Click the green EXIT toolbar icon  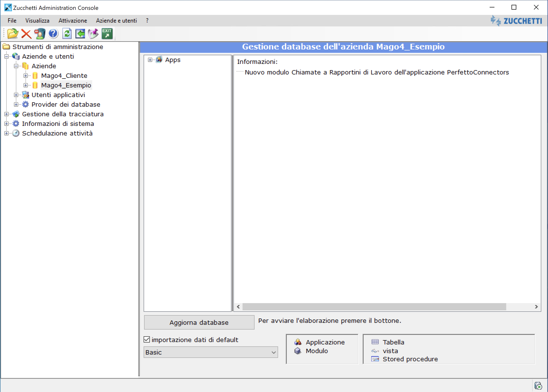click(x=107, y=34)
